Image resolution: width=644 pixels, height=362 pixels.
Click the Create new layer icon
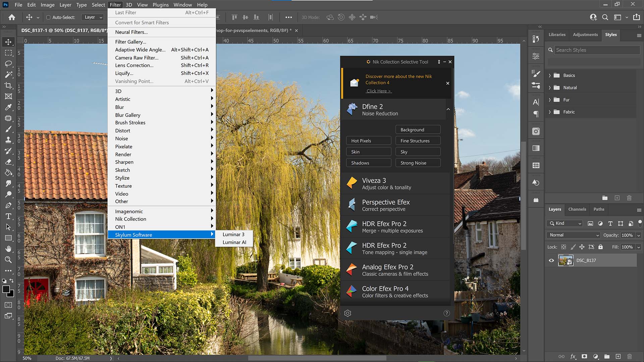pos(618,357)
